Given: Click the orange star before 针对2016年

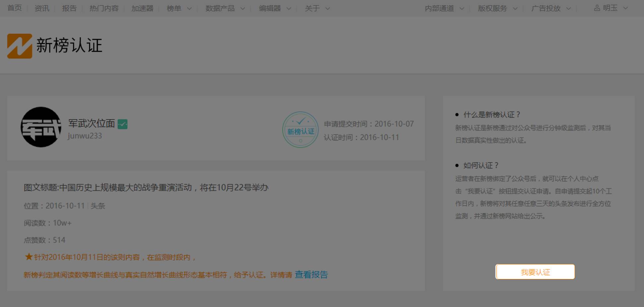Looking at the screenshot, I should tap(29, 257).
